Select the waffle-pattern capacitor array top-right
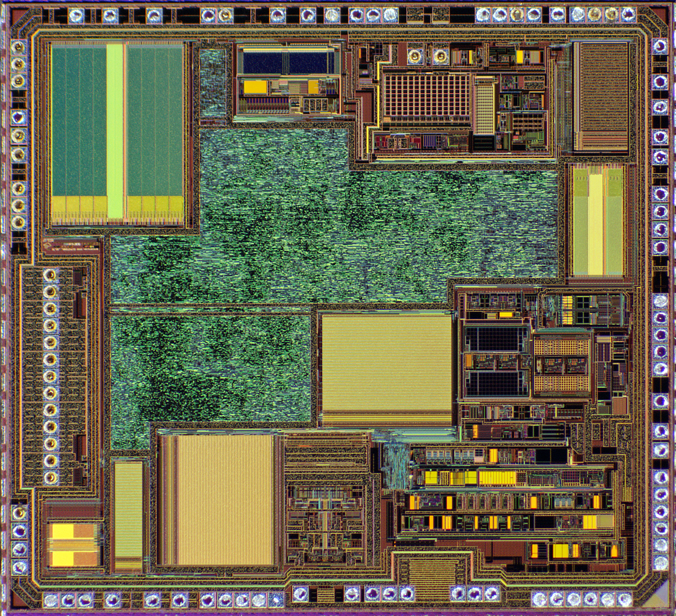This screenshot has width=676, height=616. pyautogui.click(x=427, y=95)
